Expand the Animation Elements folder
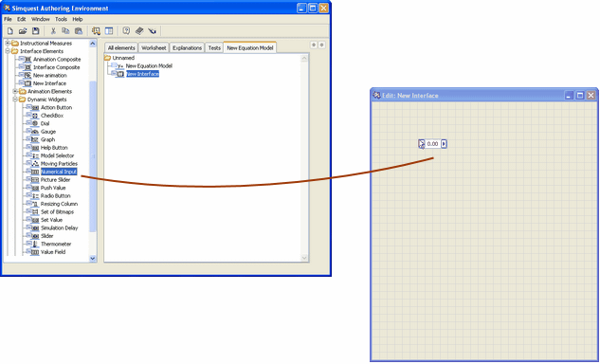The height and width of the screenshot is (364, 600). [x=15, y=92]
